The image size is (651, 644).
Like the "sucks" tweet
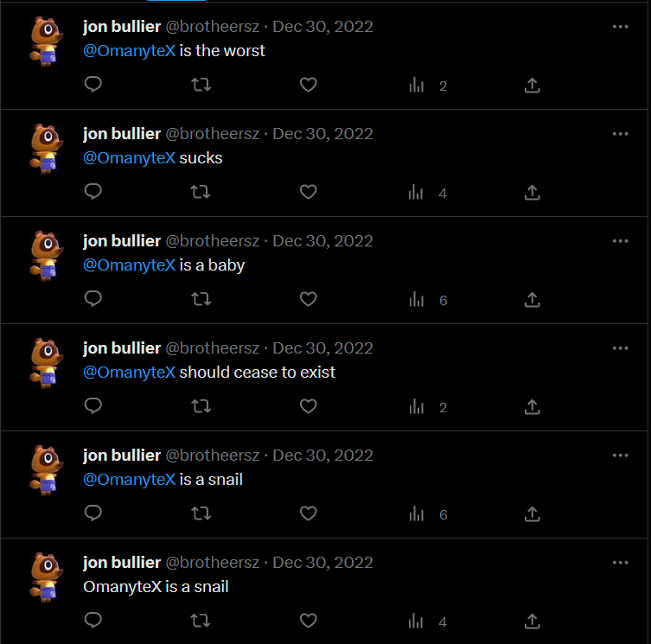[x=308, y=192]
